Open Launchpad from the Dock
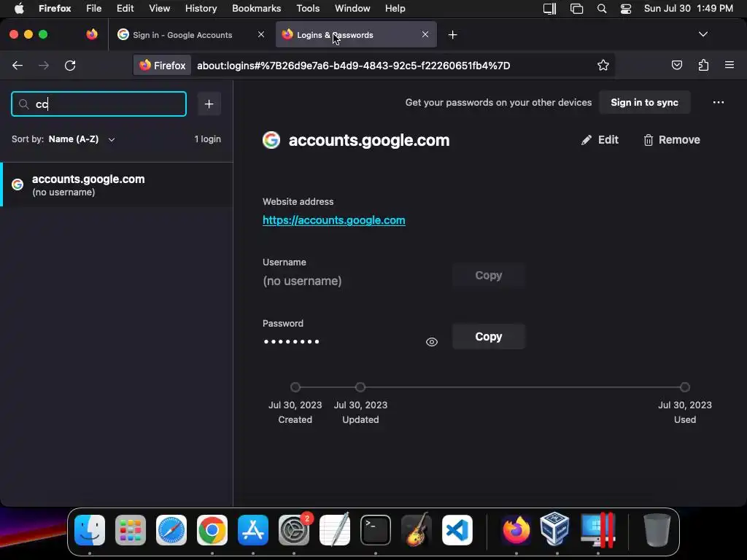The image size is (747, 560). click(130, 530)
